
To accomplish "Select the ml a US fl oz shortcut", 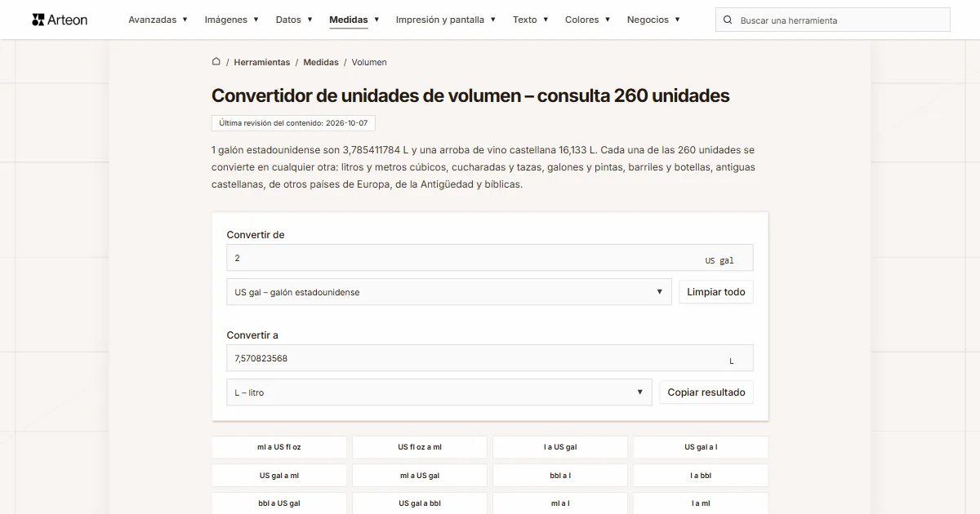I will pos(279,447).
